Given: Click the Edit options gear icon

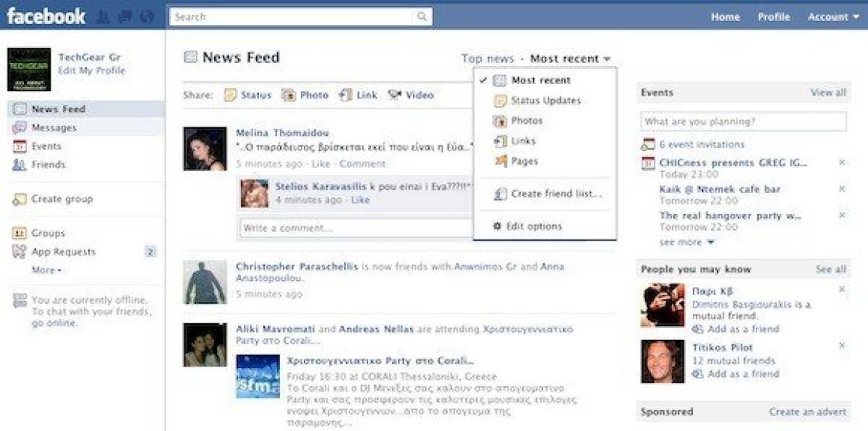Looking at the screenshot, I should coord(497,226).
